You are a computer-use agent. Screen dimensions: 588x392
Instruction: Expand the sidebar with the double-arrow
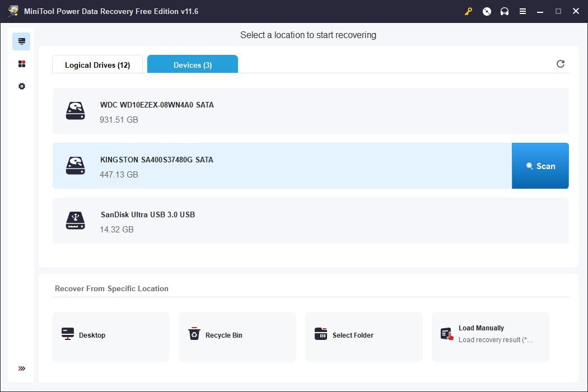(21, 368)
